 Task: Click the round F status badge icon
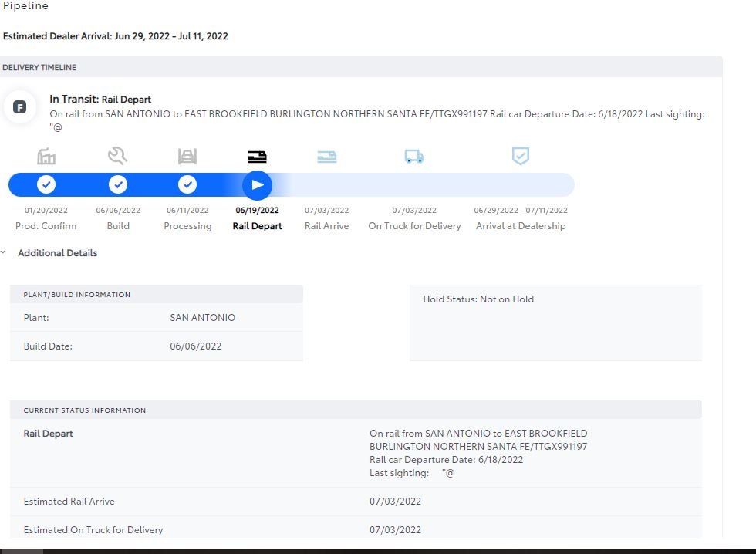point(19,107)
